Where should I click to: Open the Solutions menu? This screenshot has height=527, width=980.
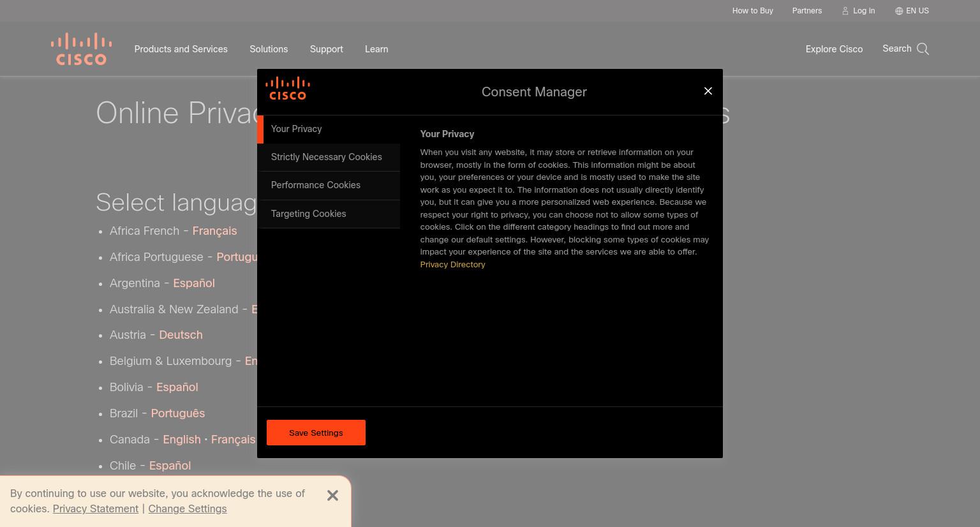pyautogui.click(x=269, y=49)
